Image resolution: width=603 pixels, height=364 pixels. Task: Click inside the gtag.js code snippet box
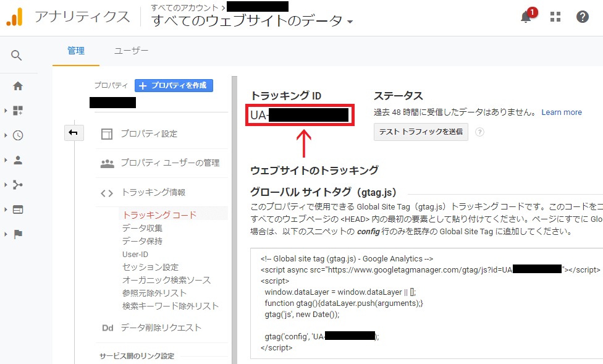426,303
